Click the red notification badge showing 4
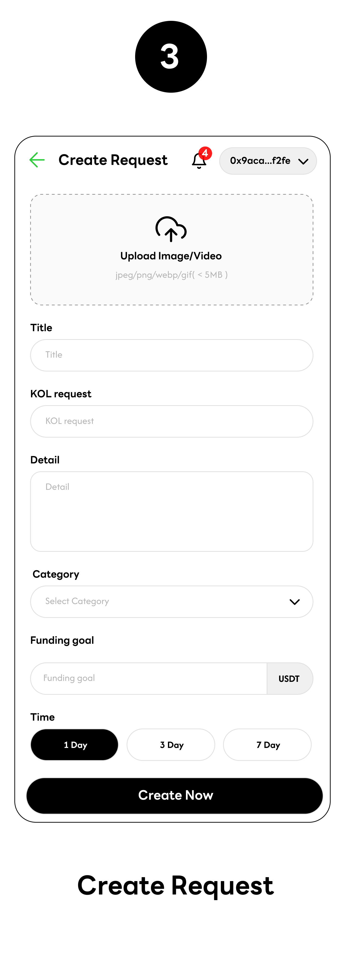345x980 pixels. (x=205, y=153)
